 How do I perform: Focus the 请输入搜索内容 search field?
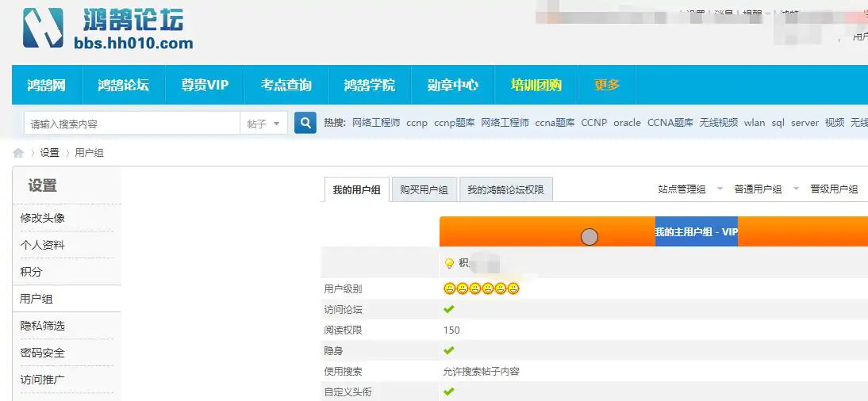(x=132, y=124)
